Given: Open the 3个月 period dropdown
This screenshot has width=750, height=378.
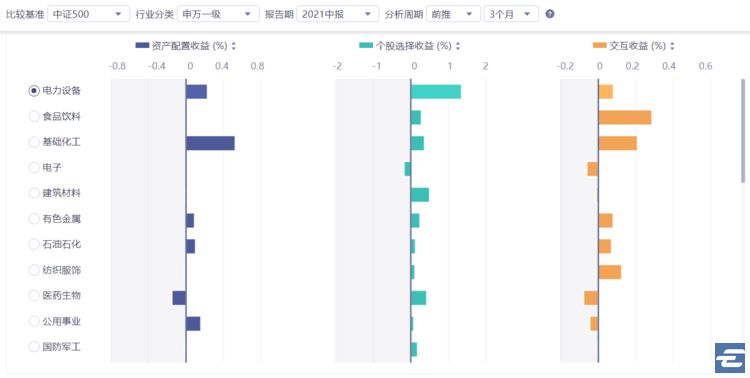Looking at the screenshot, I should coord(511,14).
